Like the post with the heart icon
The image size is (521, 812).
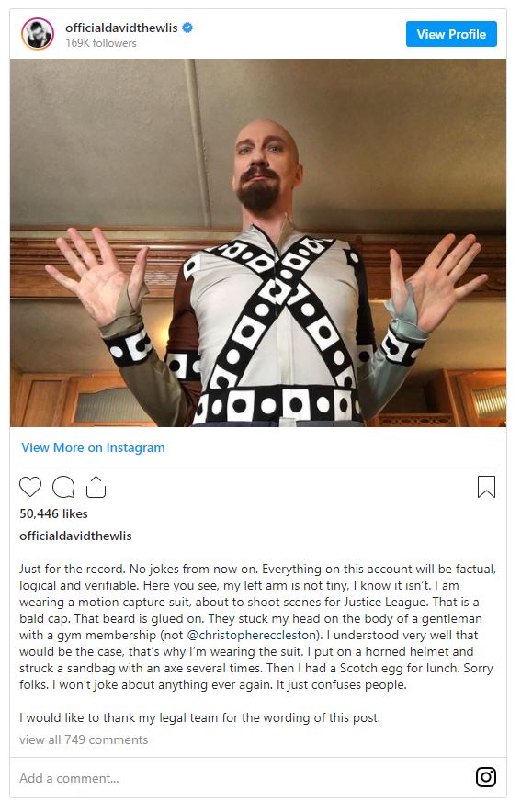(x=30, y=488)
